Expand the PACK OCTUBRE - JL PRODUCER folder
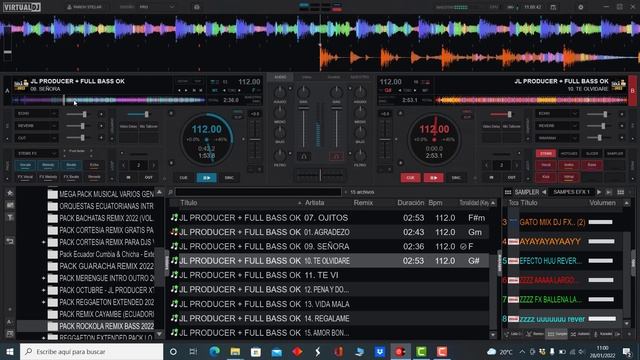Screen dimensions: 640x360 click(43, 290)
